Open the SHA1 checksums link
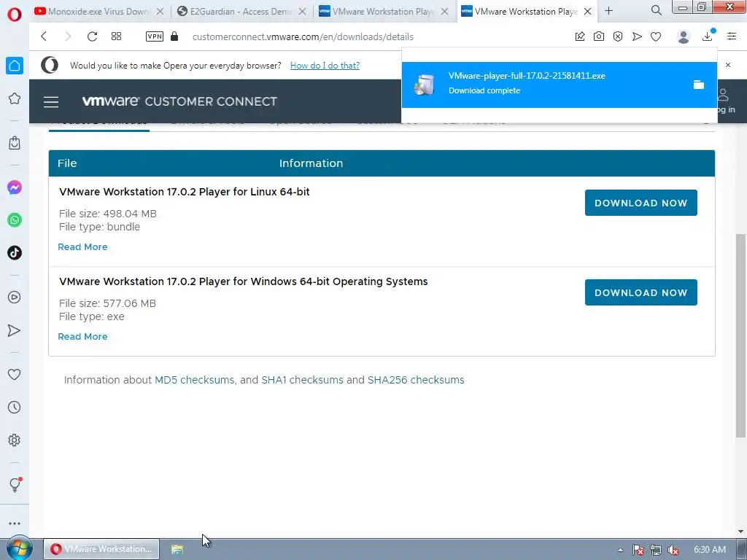 [302, 380]
